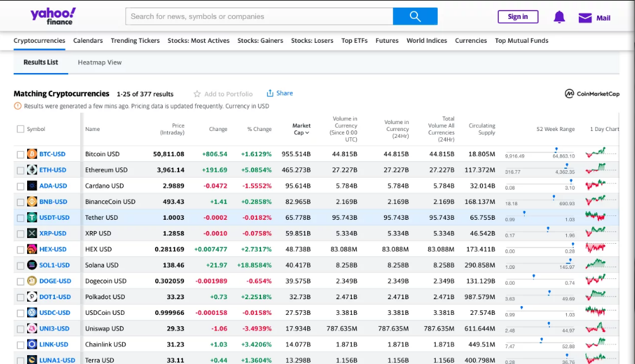Image resolution: width=635 pixels, height=364 pixels.
Task: Select the checkbox next to BTC-USD
Action: pyautogui.click(x=20, y=154)
